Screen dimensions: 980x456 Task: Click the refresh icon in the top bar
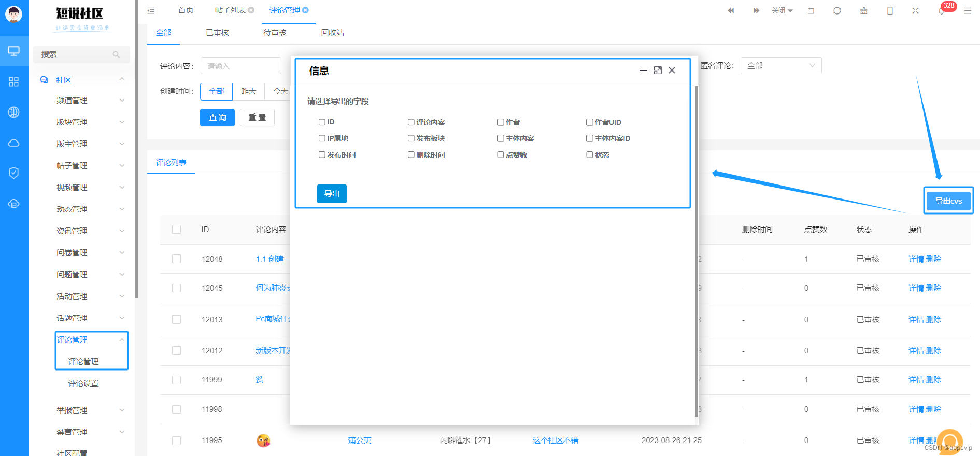tap(837, 10)
